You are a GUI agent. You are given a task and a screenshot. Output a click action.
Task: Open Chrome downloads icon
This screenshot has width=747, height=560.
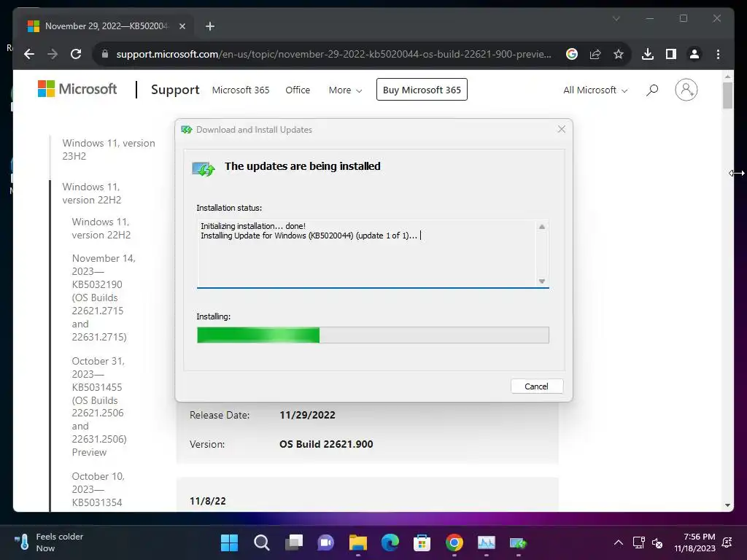coord(648,54)
